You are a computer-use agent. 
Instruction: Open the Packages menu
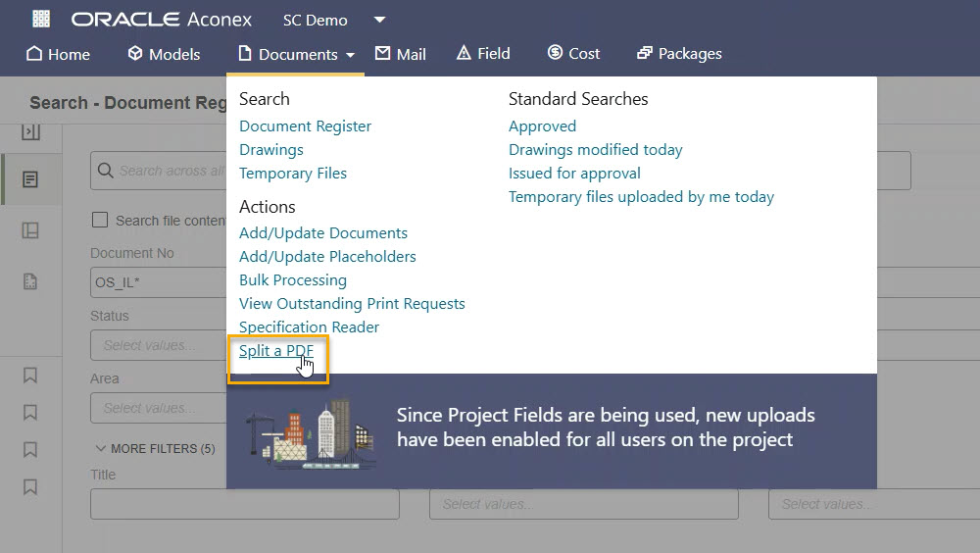pos(679,54)
